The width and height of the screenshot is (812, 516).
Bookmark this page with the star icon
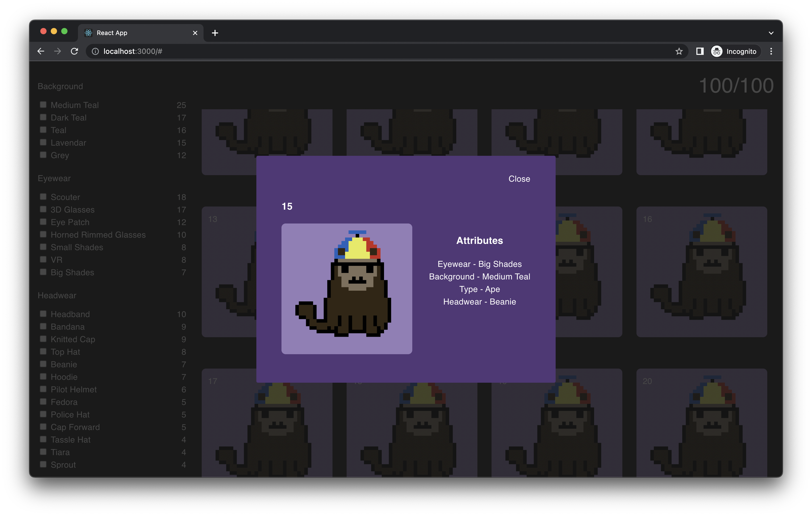[x=679, y=51]
